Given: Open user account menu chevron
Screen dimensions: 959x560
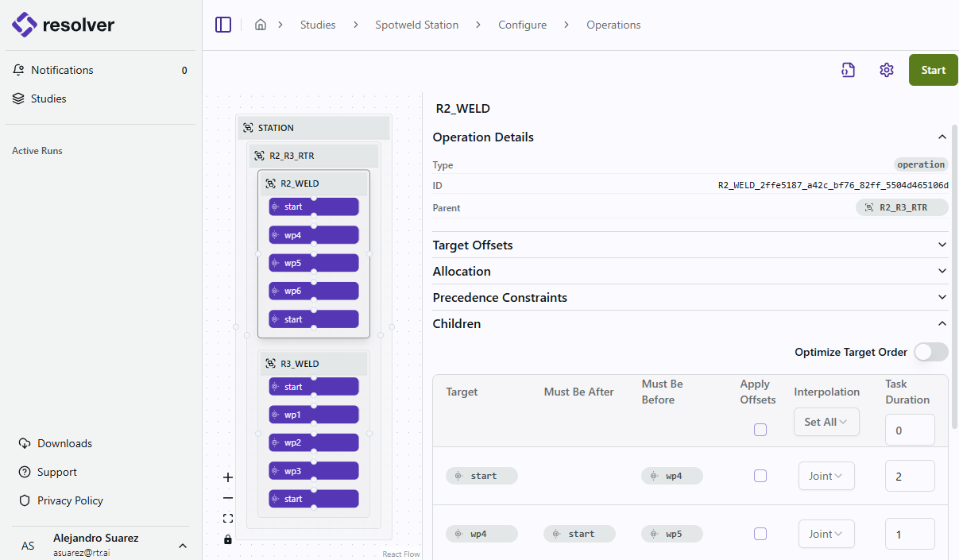Looking at the screenshot, I should tap(182, 546).
